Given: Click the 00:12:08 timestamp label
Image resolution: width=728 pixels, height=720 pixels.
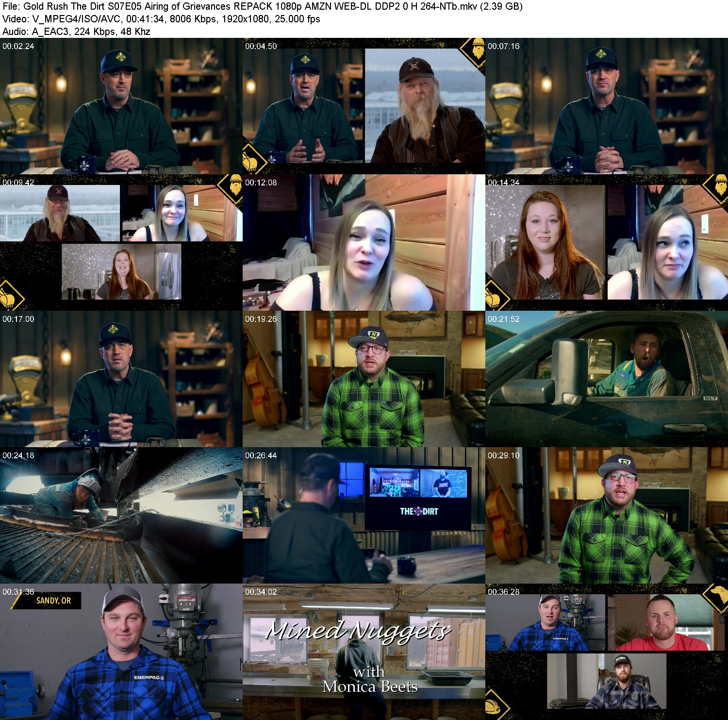Looking at the screenshot, I should (261, 183).
